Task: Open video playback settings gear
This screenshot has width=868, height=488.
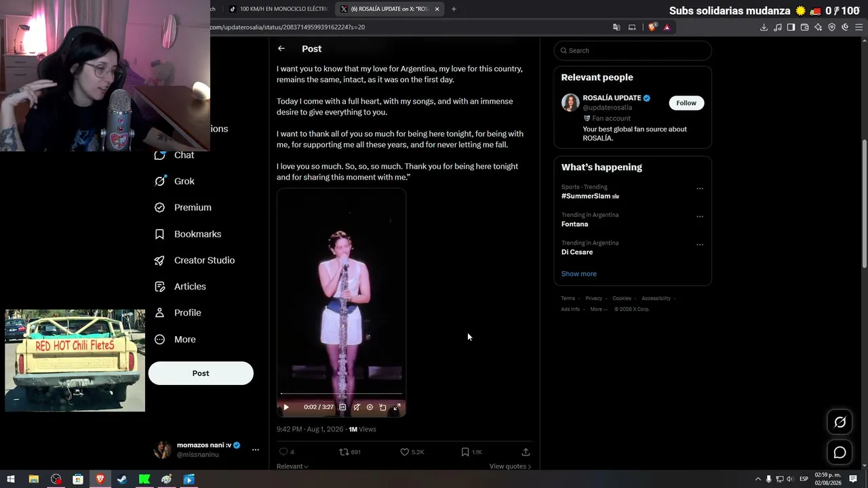Action: click(x=370, y=407)
